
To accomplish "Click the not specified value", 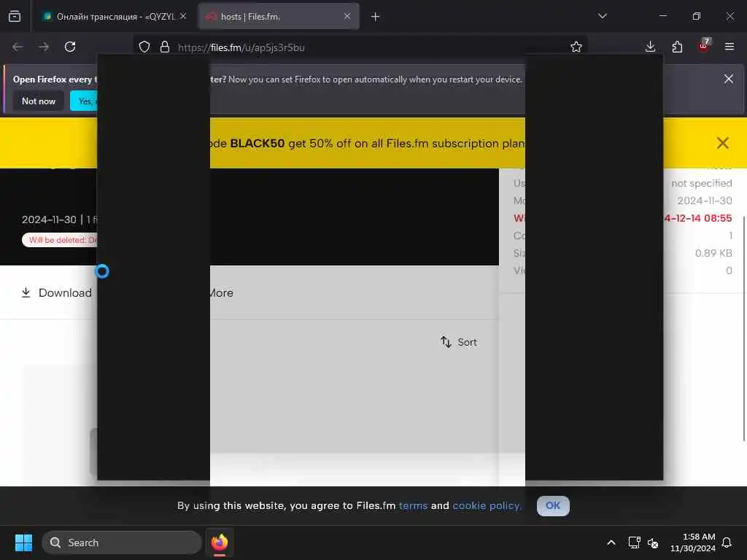I will tap(701, 183).
